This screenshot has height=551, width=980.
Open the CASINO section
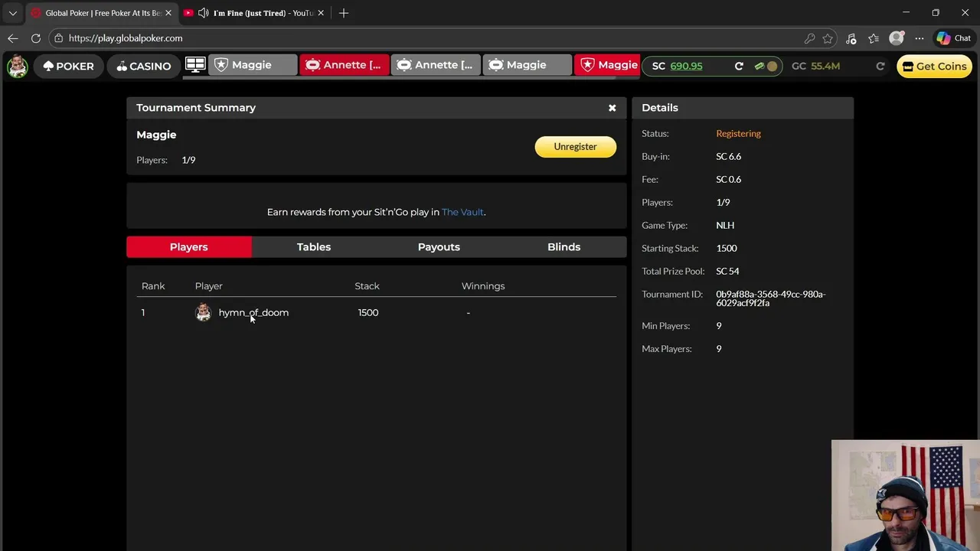coord(144,66)
